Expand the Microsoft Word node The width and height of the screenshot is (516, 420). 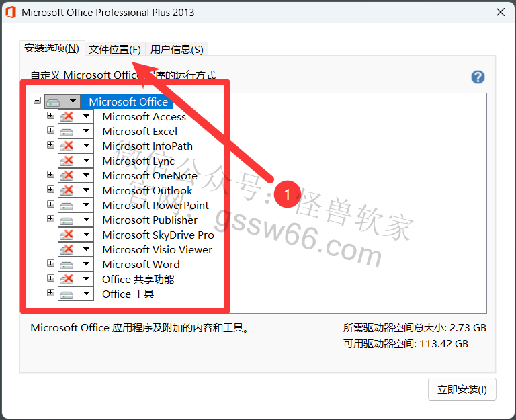50,263
